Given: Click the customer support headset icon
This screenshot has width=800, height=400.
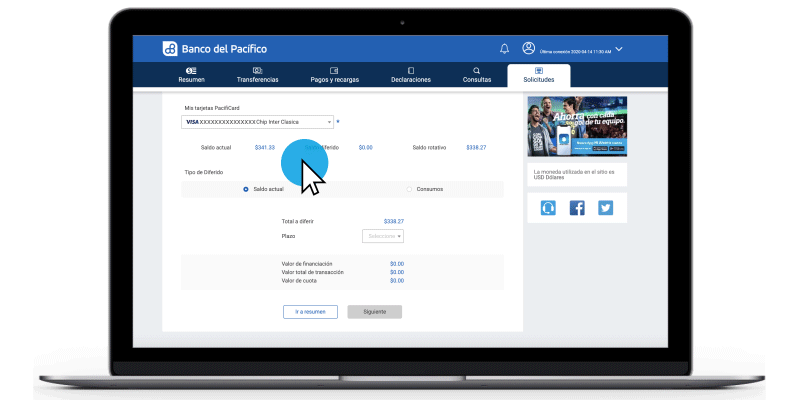Looking at the screenshot, I should click(x=548, y=208).
